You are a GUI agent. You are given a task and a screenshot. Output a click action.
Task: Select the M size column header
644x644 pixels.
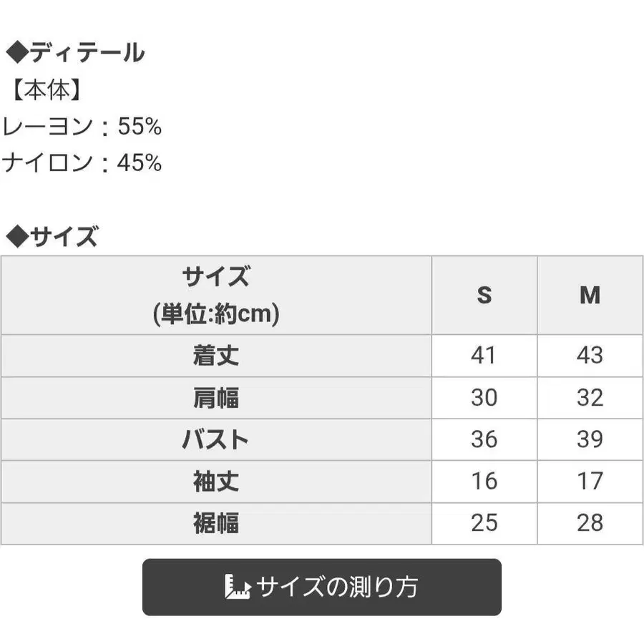tap(590, 295)
